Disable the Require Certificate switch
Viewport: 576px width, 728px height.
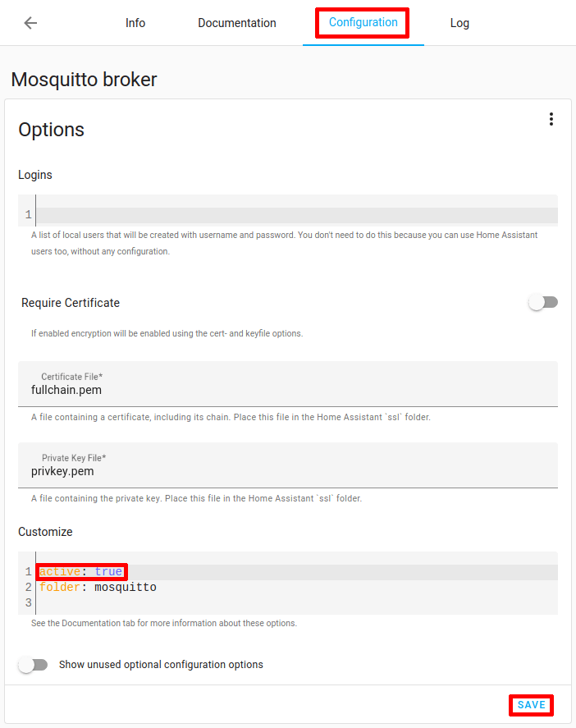pyautogui.click(x=542, y=302)
